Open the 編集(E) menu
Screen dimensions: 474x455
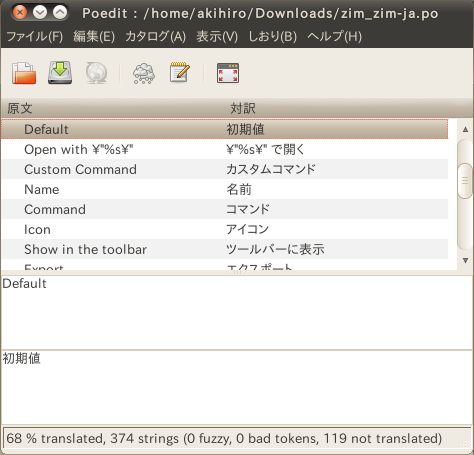pyautogui.click(x=94, y=36)
